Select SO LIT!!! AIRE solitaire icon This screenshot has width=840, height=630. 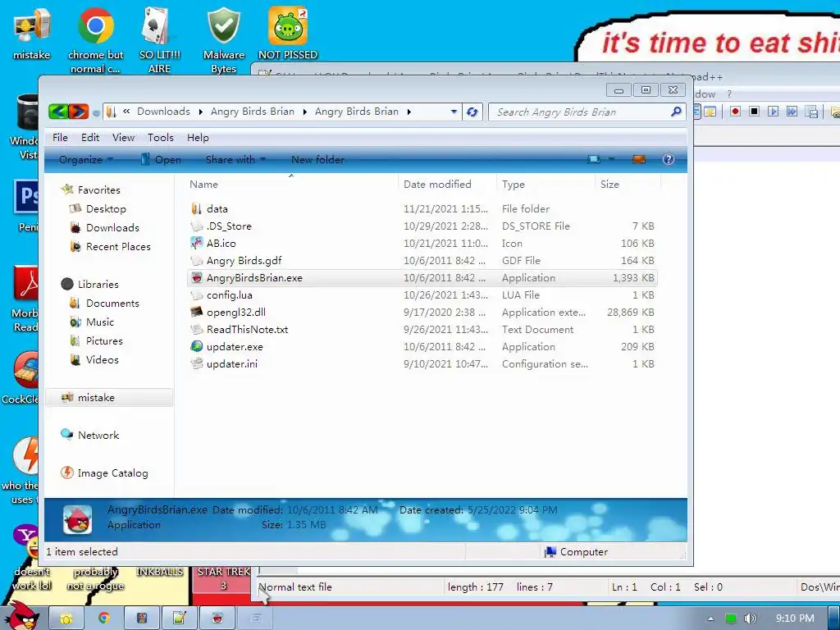[159, 40]
